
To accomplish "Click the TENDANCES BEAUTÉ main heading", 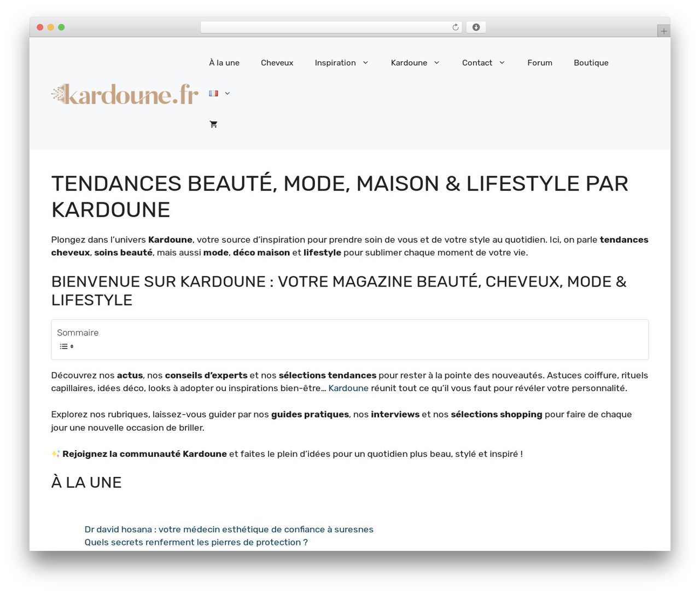I will 340,196.
